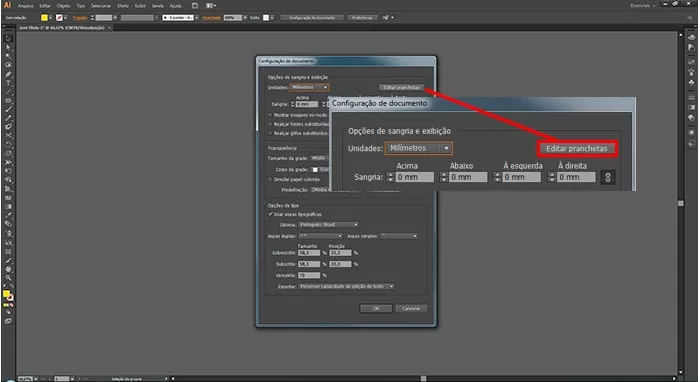Open the Selecionar menu
Image resolution: width=700 pixels, height=382 pixels.
(x=101, y=6)
